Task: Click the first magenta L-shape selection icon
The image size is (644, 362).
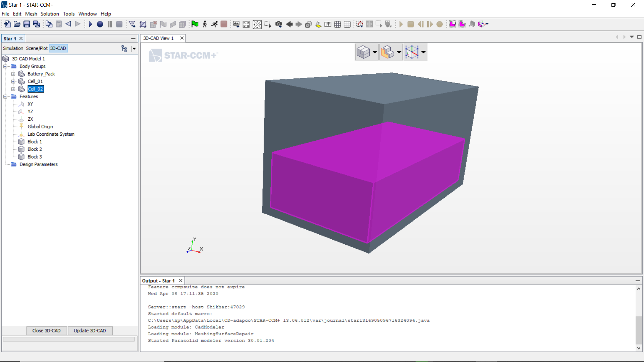Action: coord(452,24)
